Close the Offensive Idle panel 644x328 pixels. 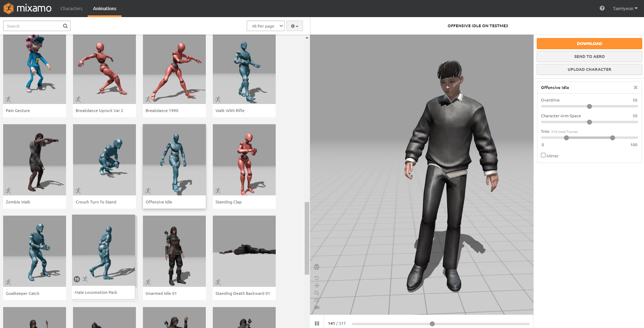[x=636, y=88]
